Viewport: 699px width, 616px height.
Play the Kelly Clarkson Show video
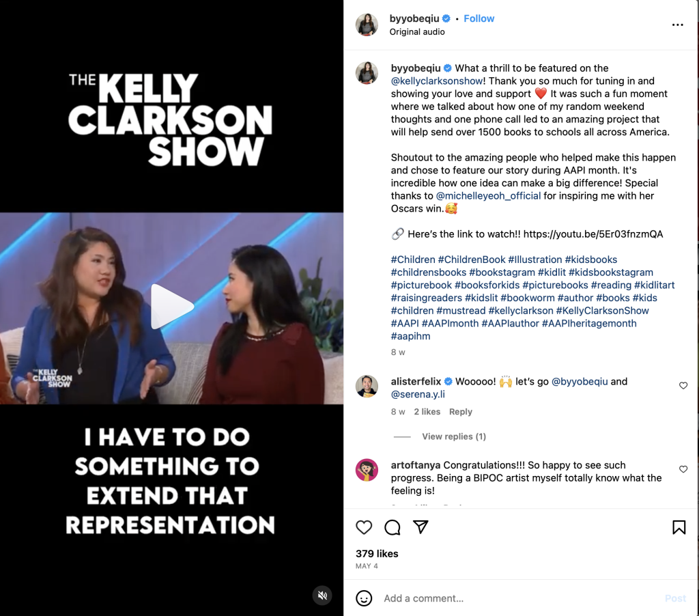[171, 307]
